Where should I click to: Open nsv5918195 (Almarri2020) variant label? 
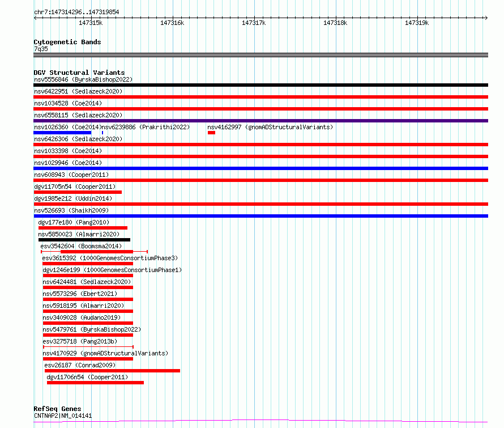83,306
